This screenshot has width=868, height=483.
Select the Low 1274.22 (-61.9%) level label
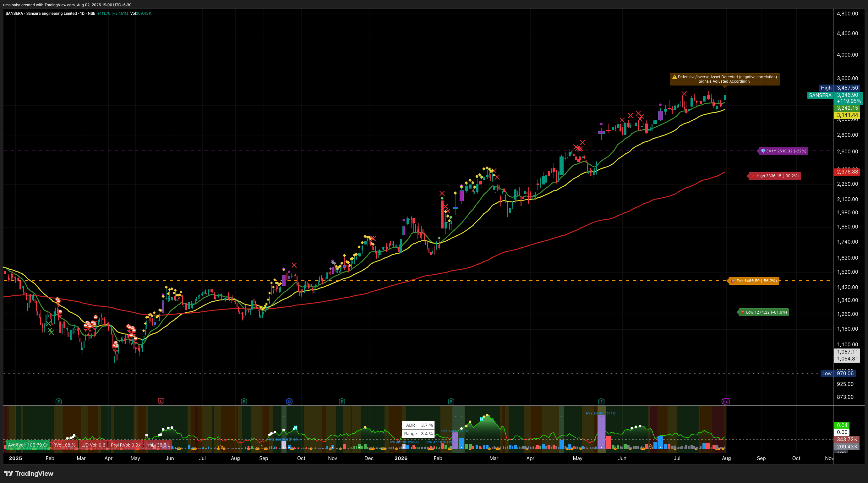(x=763, y=312)
